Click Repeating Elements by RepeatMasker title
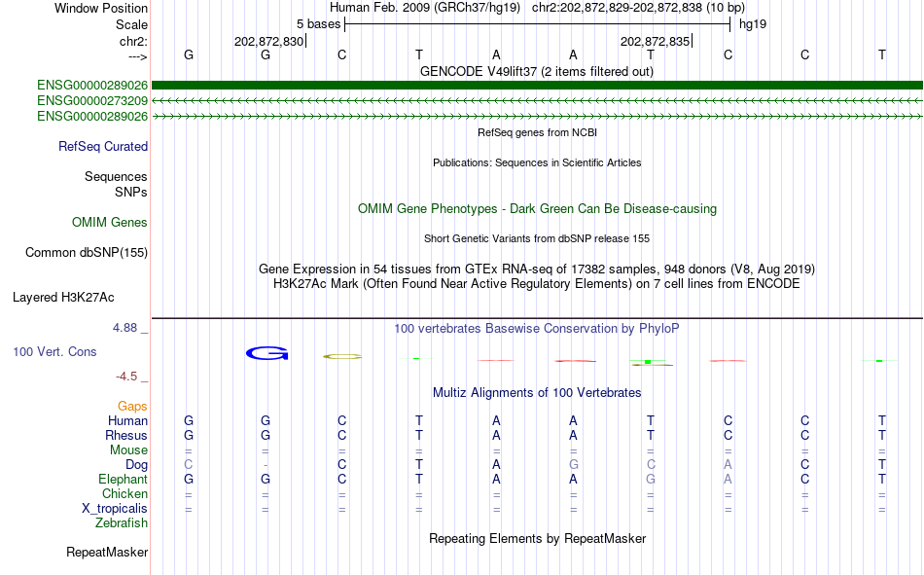 537,538
